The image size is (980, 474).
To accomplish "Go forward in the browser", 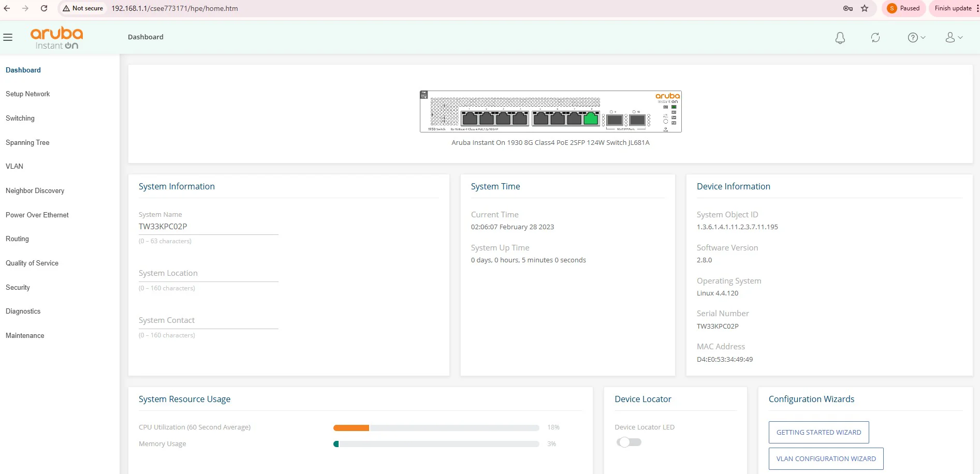I will point(25,8).
